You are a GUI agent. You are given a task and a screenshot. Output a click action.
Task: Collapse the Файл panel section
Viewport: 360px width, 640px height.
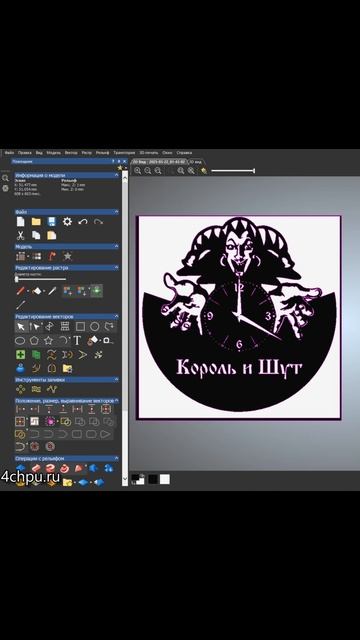tap(117, 212)
